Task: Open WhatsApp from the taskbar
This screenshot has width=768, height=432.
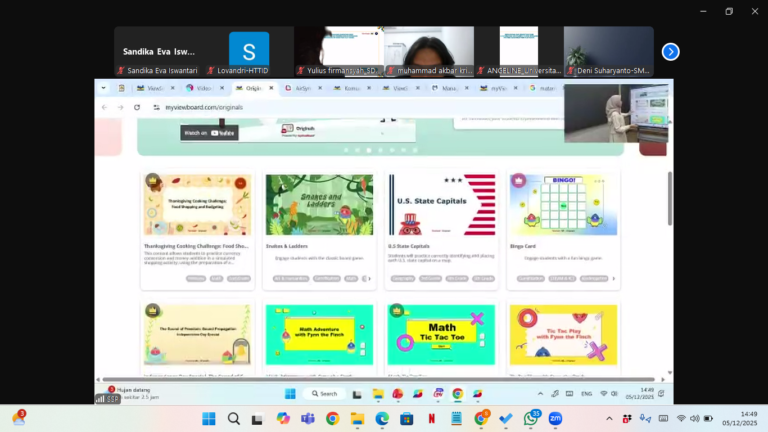Action: click(x=530, y=418)
